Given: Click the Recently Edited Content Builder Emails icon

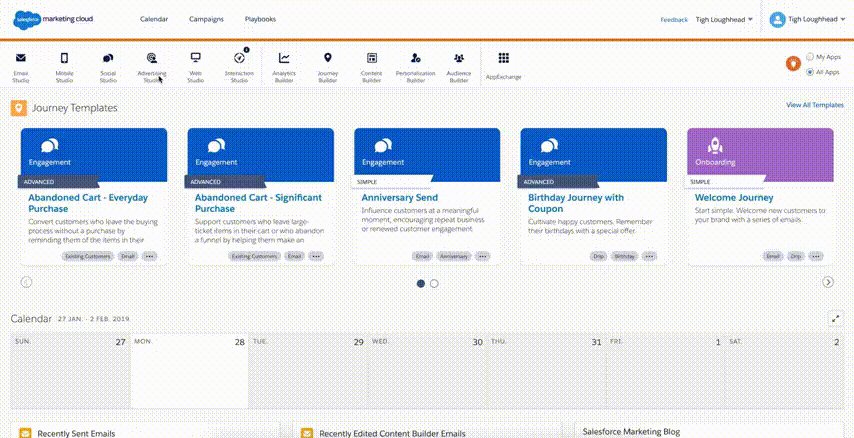Looking at the screenshot, I should click(x=307, y=434).
